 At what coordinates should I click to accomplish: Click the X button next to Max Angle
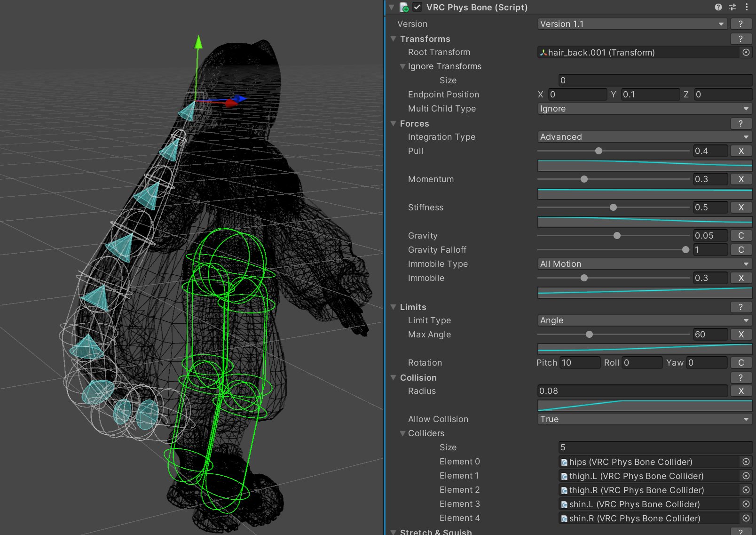tap(741, 335)
